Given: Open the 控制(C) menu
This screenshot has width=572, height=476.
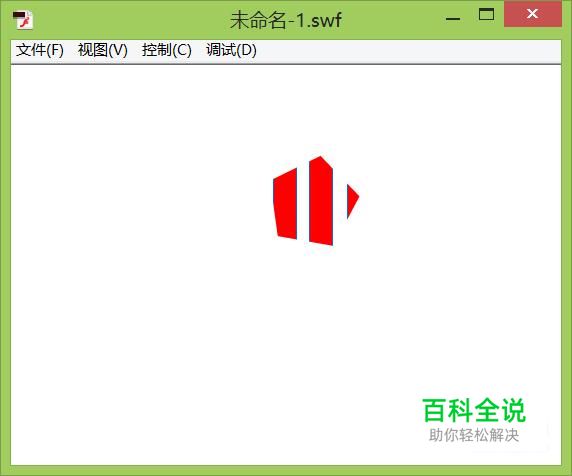Looking at the screenshot, I should tap(167, 50).
